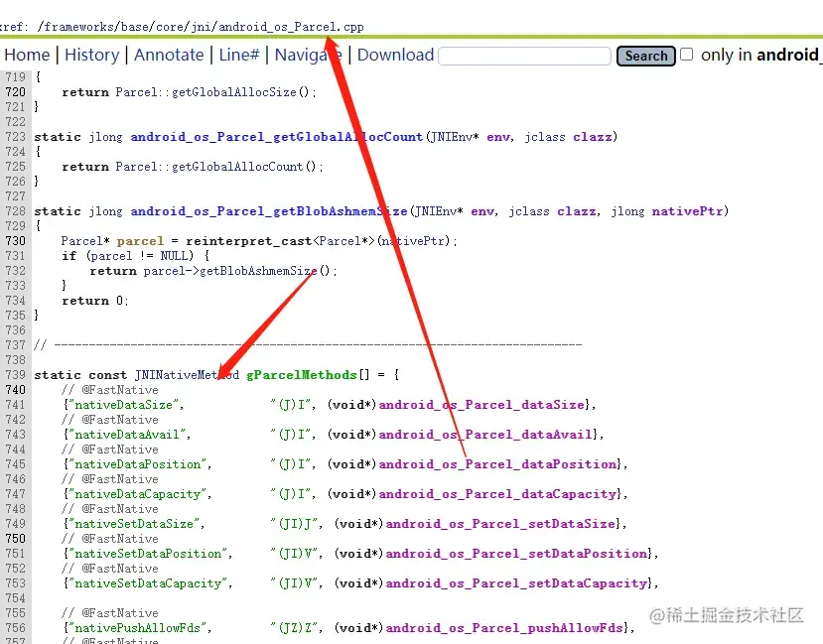Toggle the Line# link
Viewport: 823px width, 644px height.
(x=239, y=55)
